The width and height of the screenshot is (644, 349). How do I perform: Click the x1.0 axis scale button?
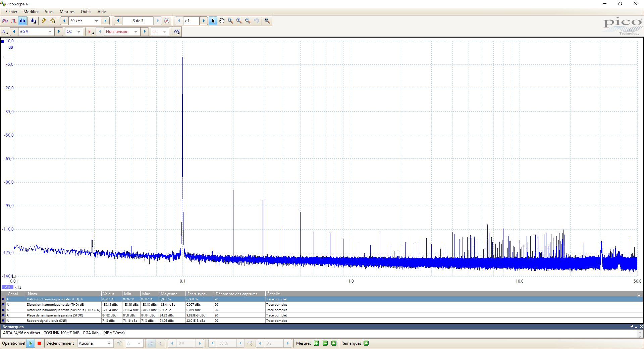(x=7, y=287)
